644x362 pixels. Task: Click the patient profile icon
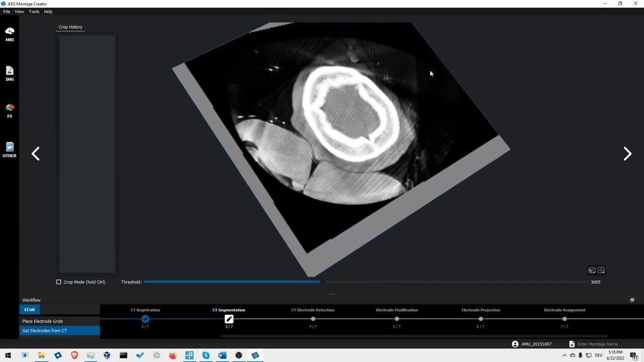(515, 344)
